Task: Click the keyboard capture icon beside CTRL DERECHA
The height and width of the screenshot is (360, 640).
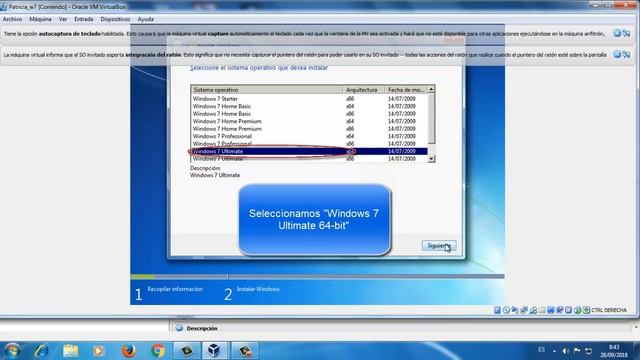Action: pyautogui.click(x=586, y=310)
